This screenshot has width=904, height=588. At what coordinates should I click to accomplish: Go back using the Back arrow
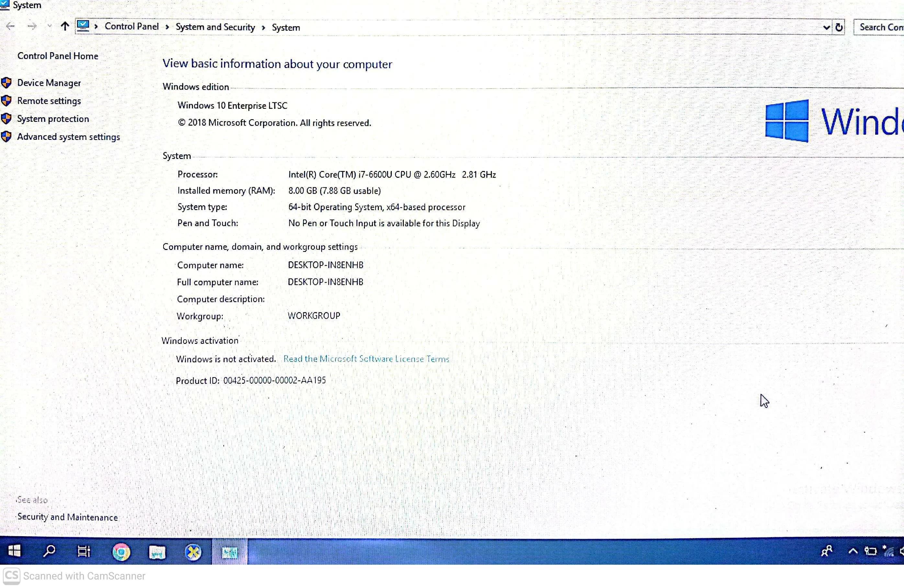tap(11, 26)
